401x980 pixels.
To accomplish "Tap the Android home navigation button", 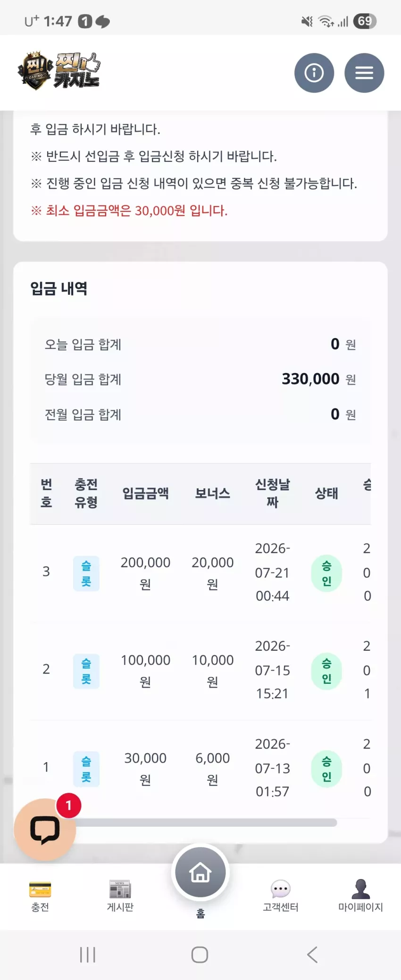I will point(200,955).
